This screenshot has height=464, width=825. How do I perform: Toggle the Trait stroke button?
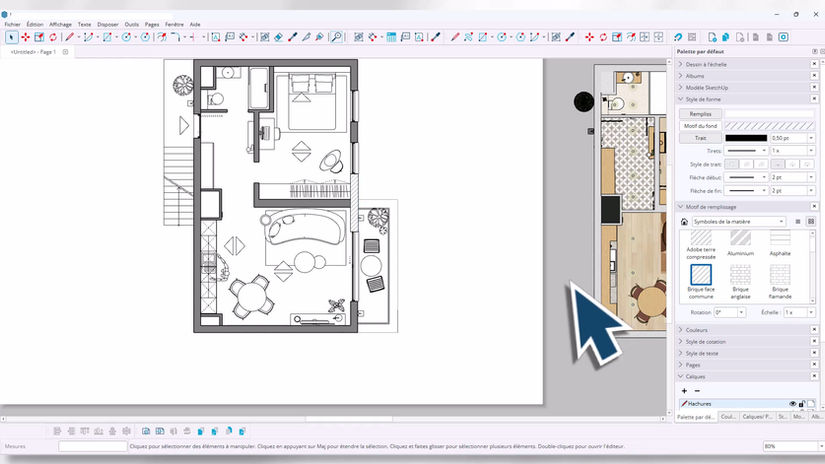(x=700, y=138)
